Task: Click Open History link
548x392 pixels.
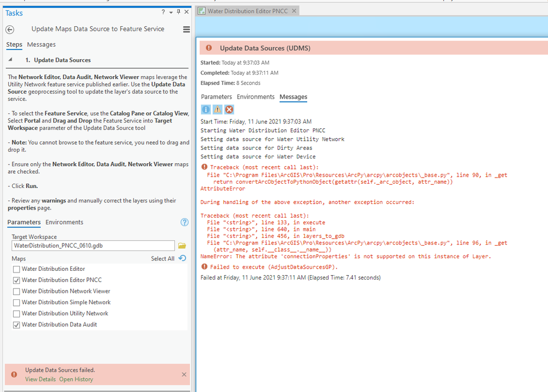Action: [76, 379]
